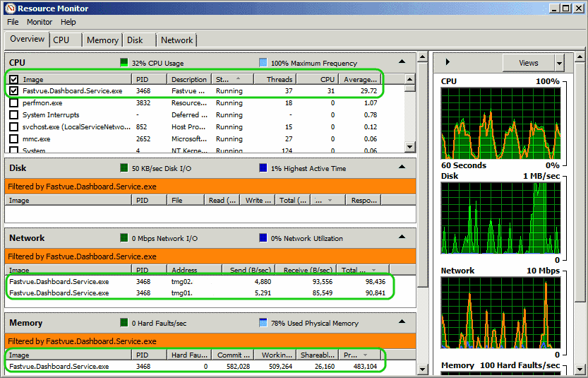The height and width of the screenshot is (378, 588).
Task: Click graphs pane scrollbar up arrow
Action: [580, 57]
